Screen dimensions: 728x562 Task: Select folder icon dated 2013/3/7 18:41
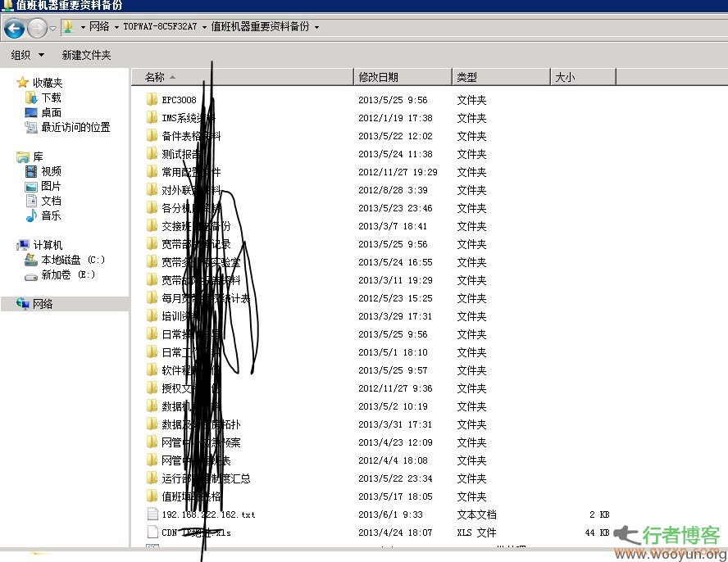pyautogui.click(x=152, y=225)
